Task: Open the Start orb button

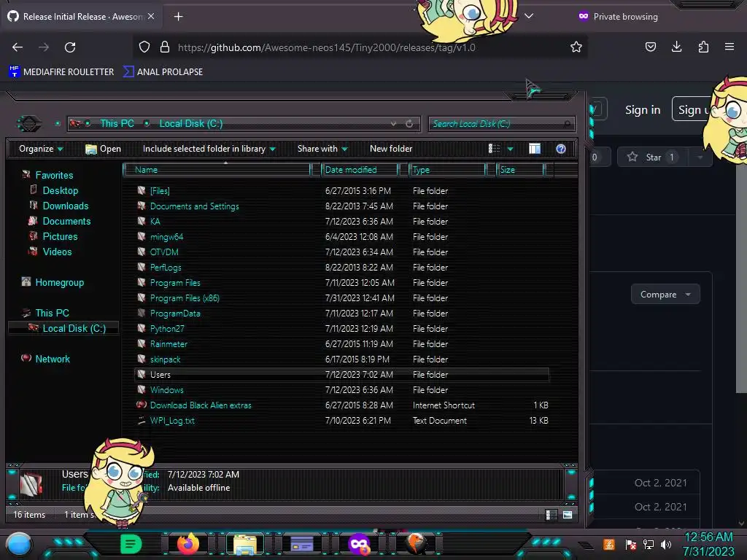Action: pyautogui.click(x=19, y=544)
